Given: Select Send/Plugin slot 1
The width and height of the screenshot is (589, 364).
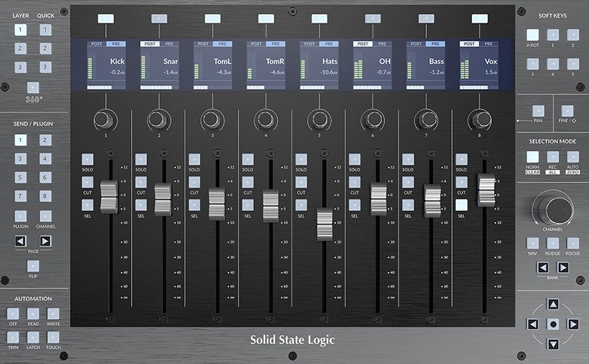Looking at the screenshot, I should point(21,140).
